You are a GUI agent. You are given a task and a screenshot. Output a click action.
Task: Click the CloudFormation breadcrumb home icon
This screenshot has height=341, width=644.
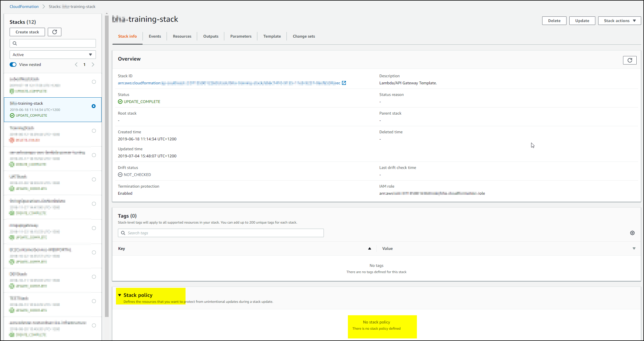point(24,7)
